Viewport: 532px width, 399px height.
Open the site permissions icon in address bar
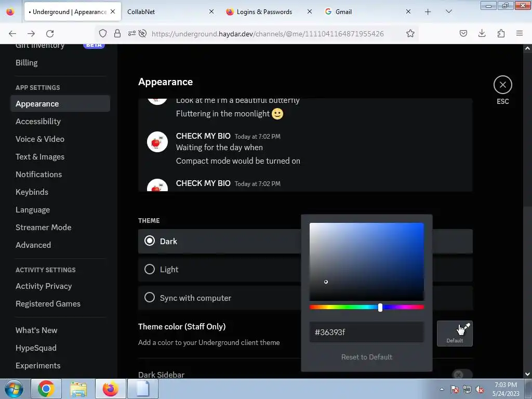131,33
